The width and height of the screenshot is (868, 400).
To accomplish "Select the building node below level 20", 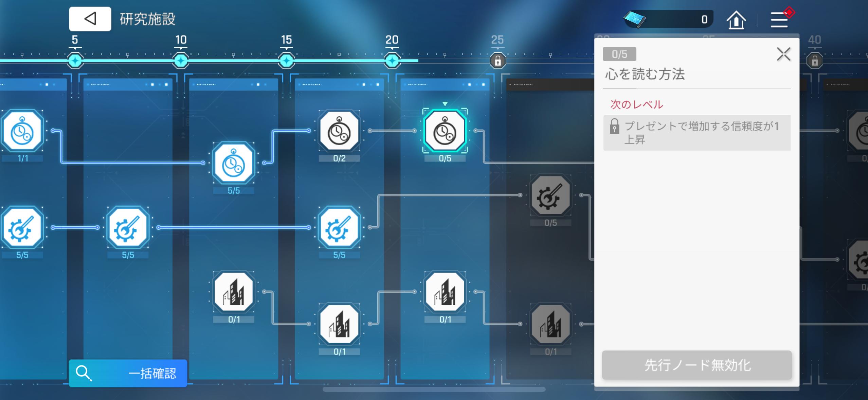I will pyautogui.click(x=445, y=292).
